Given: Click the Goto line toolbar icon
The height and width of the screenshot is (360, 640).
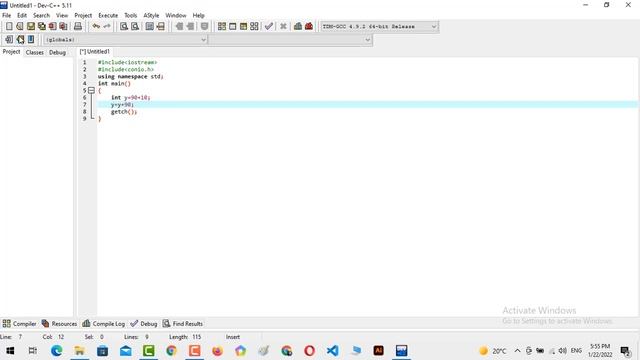Looking at the screenshot, I should (160, 27).
